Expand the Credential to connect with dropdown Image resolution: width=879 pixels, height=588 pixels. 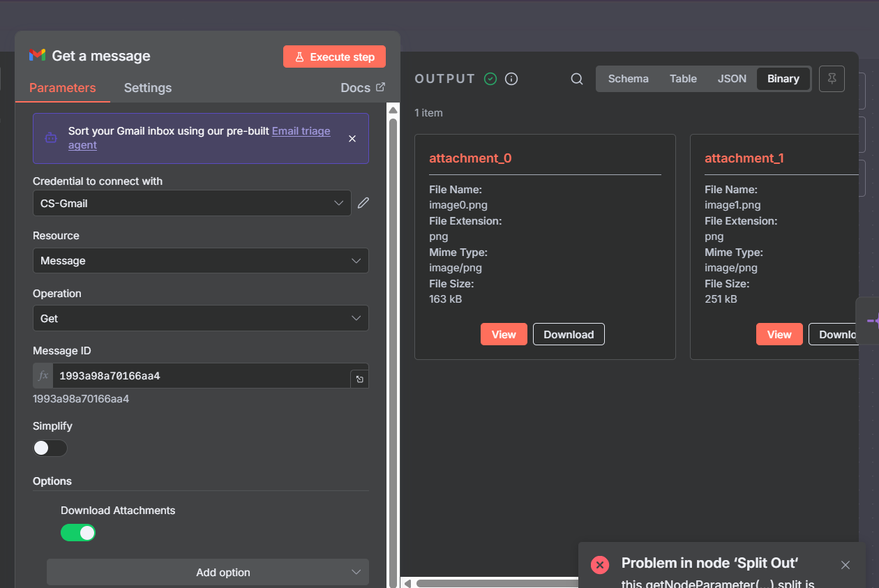pyautogui.click(x=192, y=203)
